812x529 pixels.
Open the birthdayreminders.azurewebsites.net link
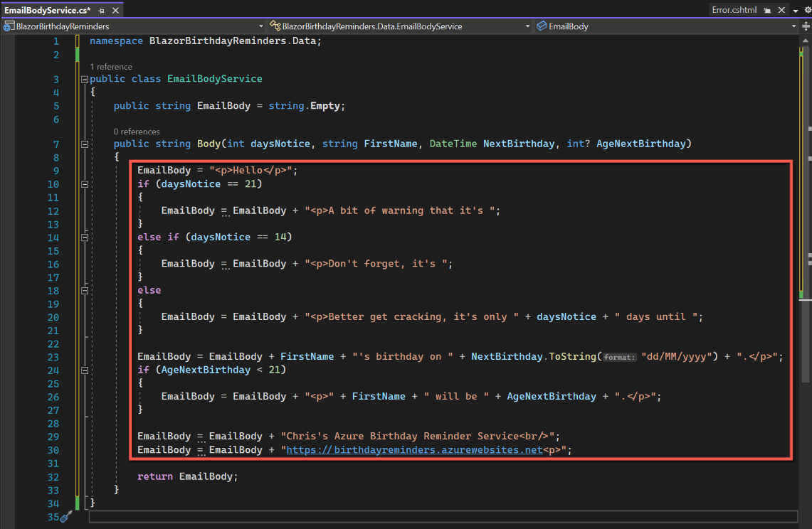coord(414,450)
